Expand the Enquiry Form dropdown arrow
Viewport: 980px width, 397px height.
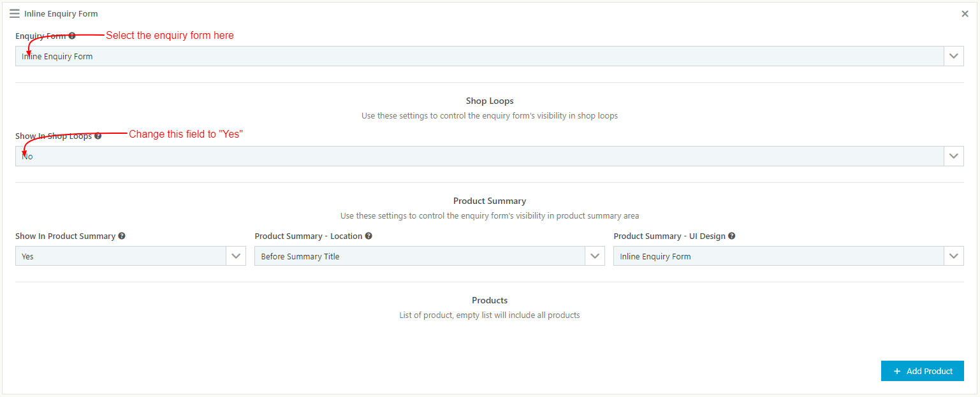point(954,56)
